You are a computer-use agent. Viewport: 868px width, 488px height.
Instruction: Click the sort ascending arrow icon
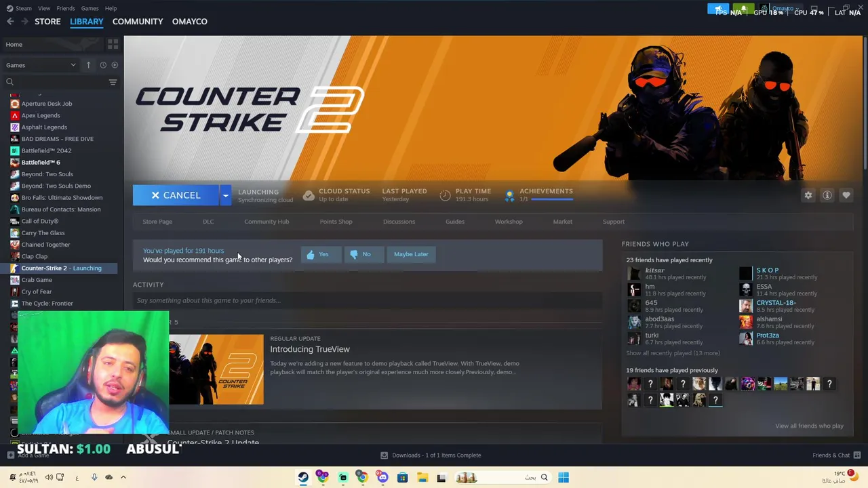coord(88,65)
